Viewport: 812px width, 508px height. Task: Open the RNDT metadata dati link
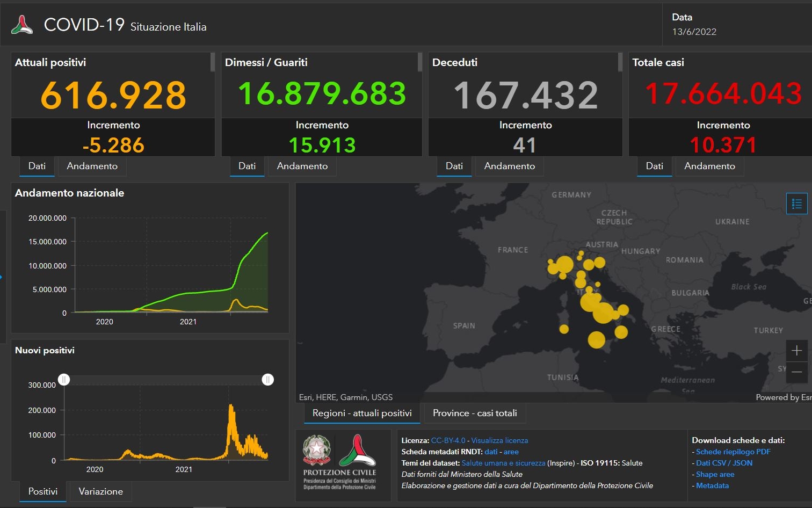point(491,452)
